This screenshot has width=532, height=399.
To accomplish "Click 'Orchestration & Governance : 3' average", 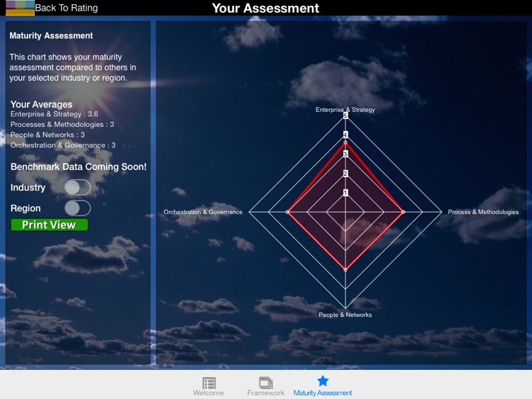I will [62, 145].
